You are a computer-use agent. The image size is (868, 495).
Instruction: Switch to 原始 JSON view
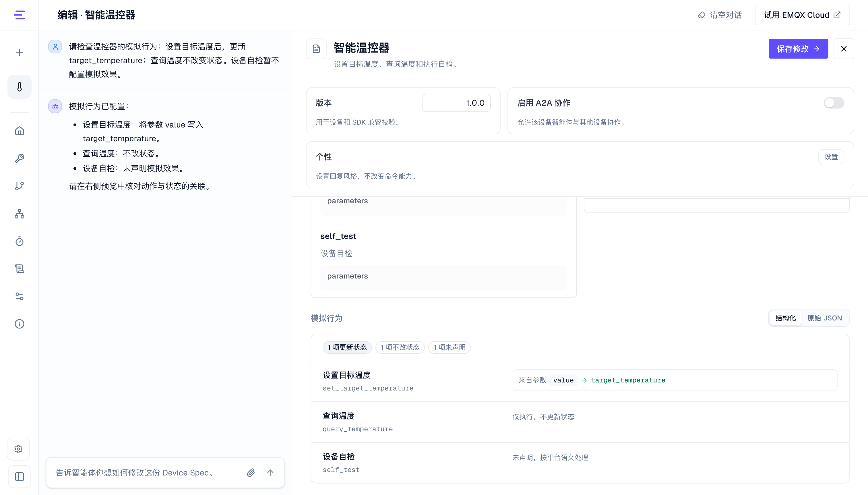[x=824, y=318]
